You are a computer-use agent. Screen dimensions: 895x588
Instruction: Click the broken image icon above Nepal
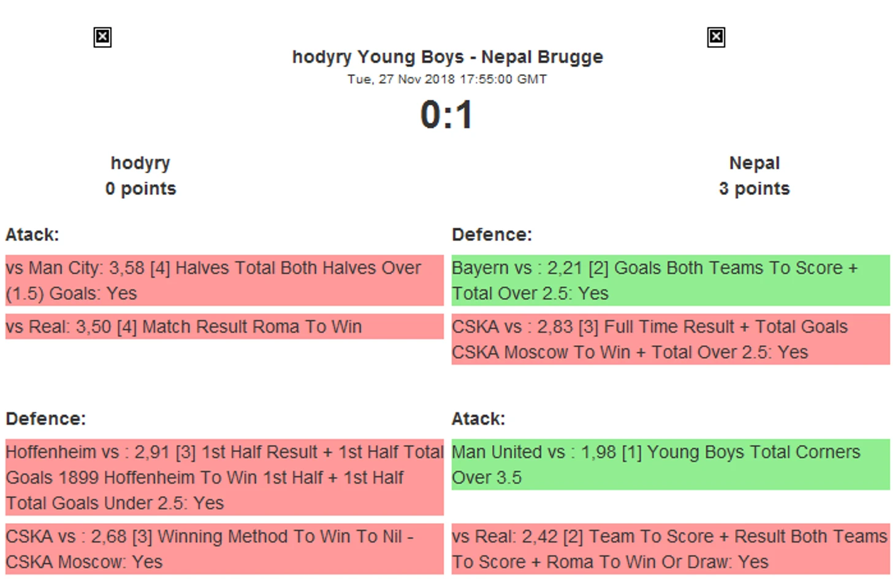pos(716,37)
